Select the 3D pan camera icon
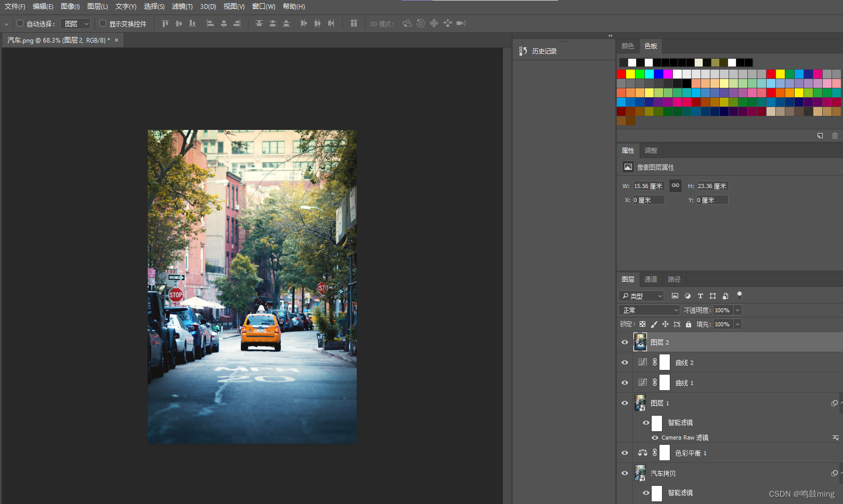 pyautogui.click(x=434, y=23)
